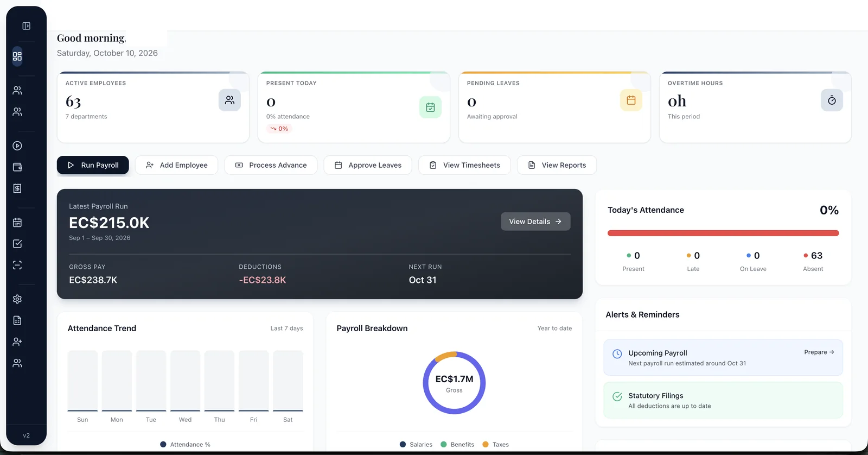Click the "v2" version label in sidebar
The image size is (868, 455).
[x=26, y=435]
